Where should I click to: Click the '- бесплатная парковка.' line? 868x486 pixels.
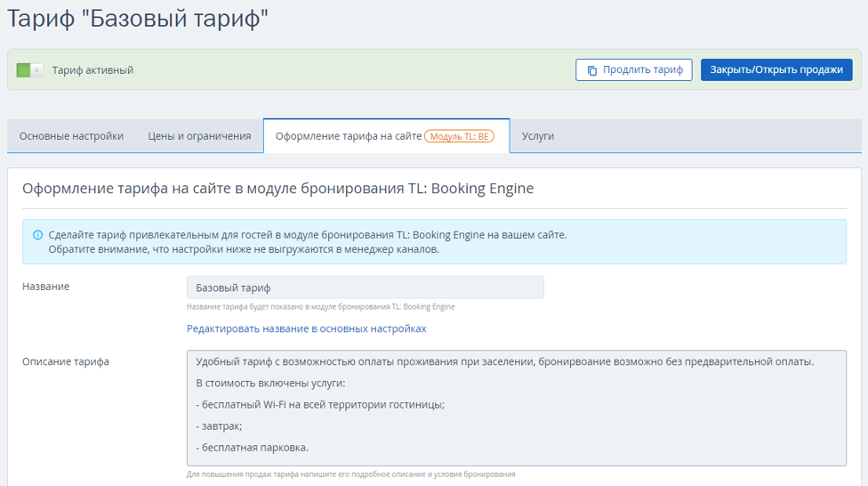(x=253, y=448)
